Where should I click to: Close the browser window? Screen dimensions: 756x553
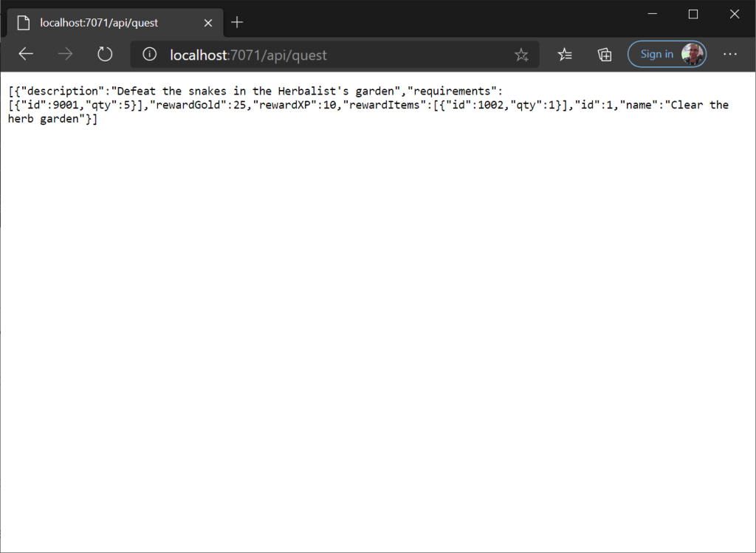click(735, 13)
